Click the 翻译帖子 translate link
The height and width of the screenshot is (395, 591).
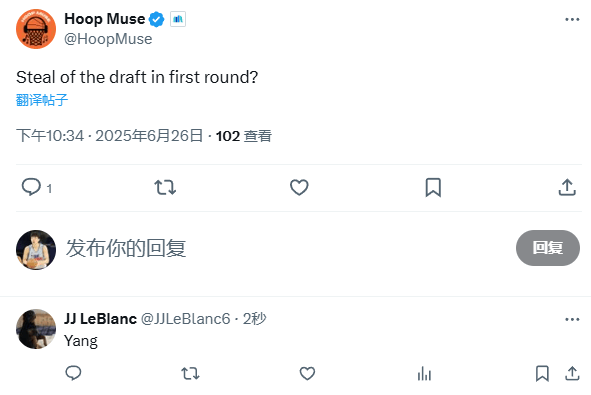coord(42,100)
